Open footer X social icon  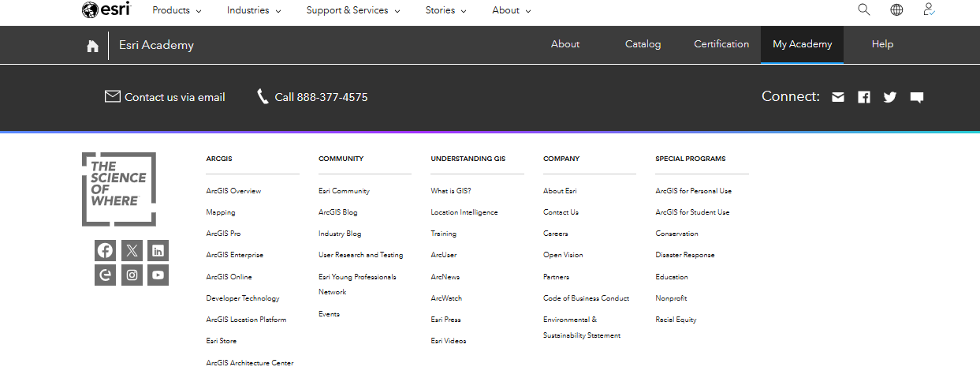pos(132,251)
